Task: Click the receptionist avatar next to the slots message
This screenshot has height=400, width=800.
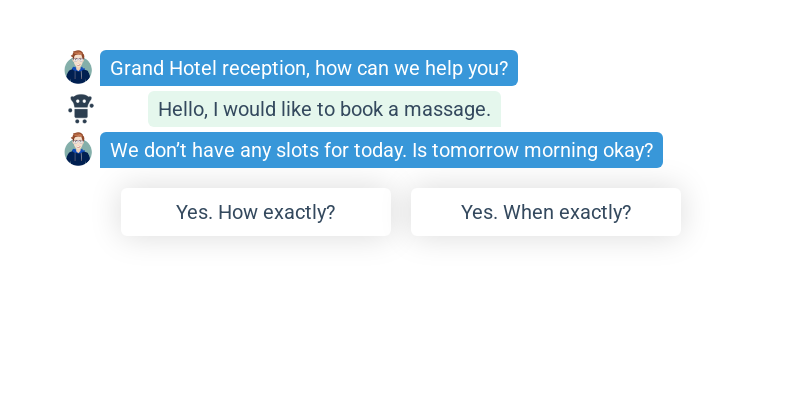Action: point(78,149)
